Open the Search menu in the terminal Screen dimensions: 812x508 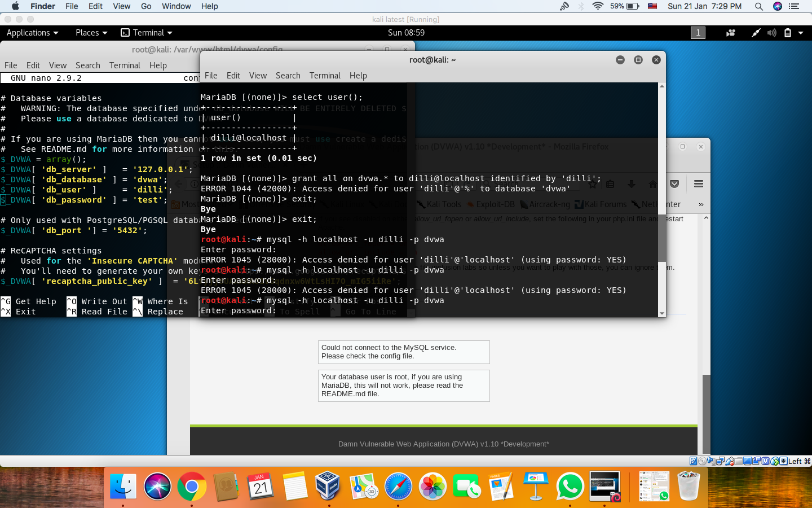pos(288,75)
